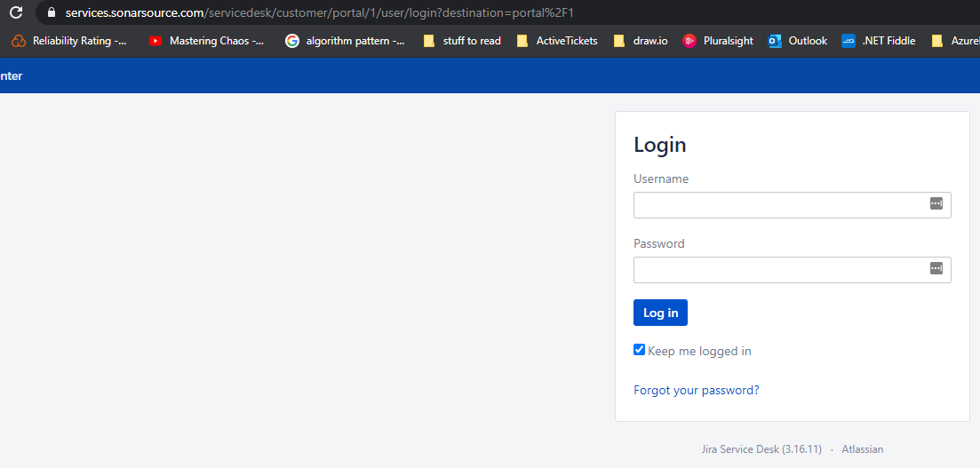Focus the Username input field
The image size is (980, 468).
coord(792,205)
